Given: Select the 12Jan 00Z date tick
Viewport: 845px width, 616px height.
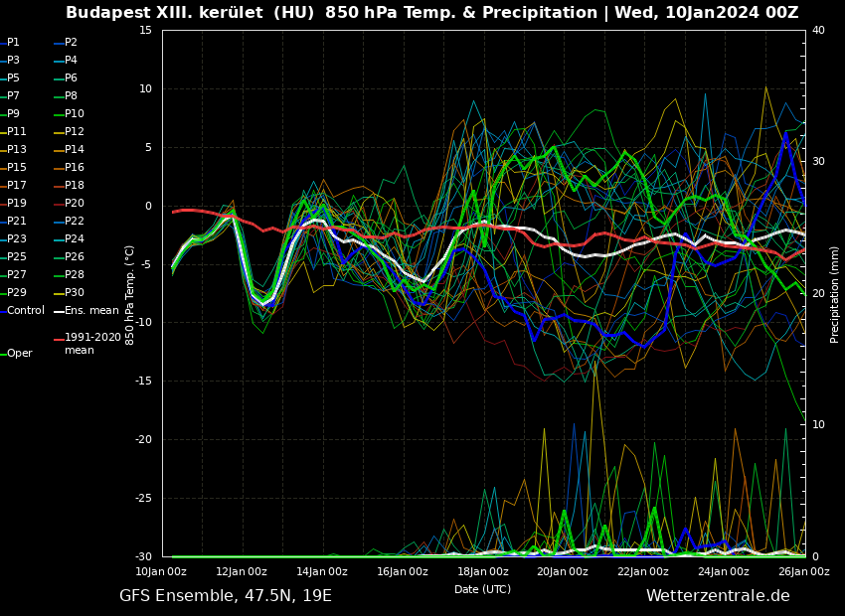Looking at the screenshot, I should (242, 571).
